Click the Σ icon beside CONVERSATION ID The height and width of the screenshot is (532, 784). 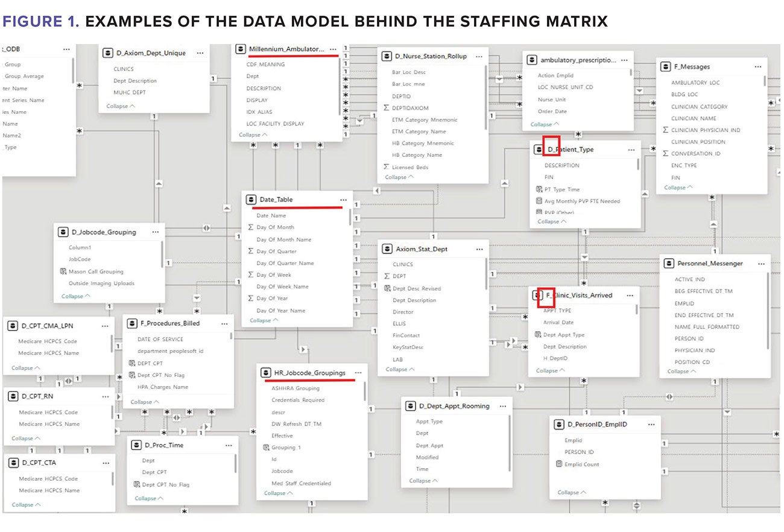[666, 153]
